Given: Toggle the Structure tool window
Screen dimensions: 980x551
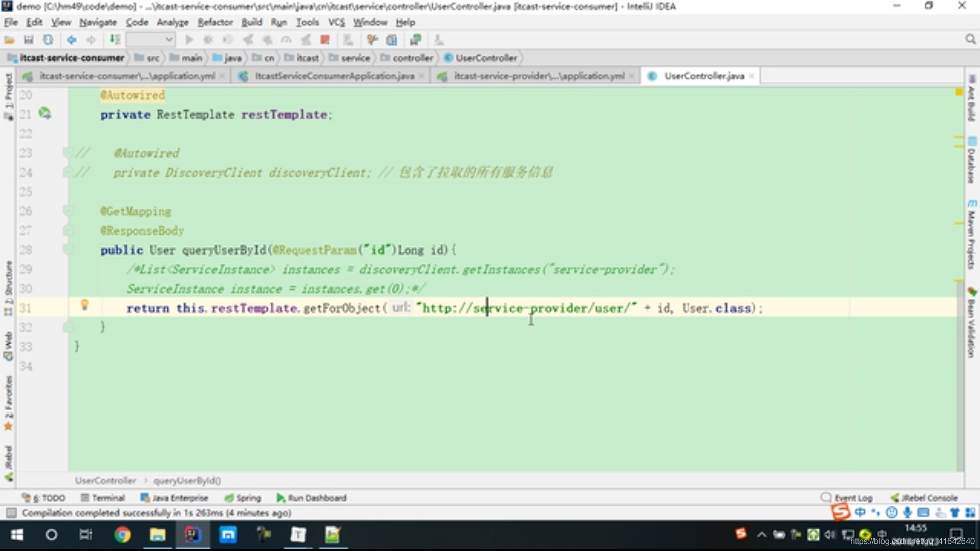Looking at the screenshot, I should [8, 288].
